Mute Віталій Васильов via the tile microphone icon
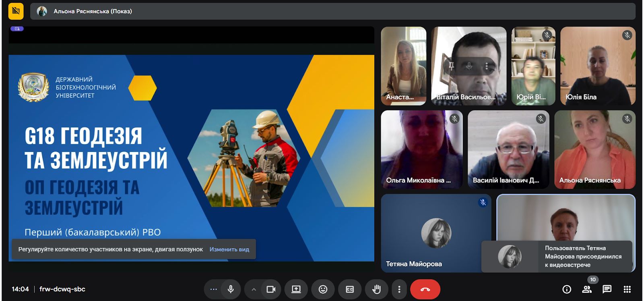644x301 pixels. point(469,66)
